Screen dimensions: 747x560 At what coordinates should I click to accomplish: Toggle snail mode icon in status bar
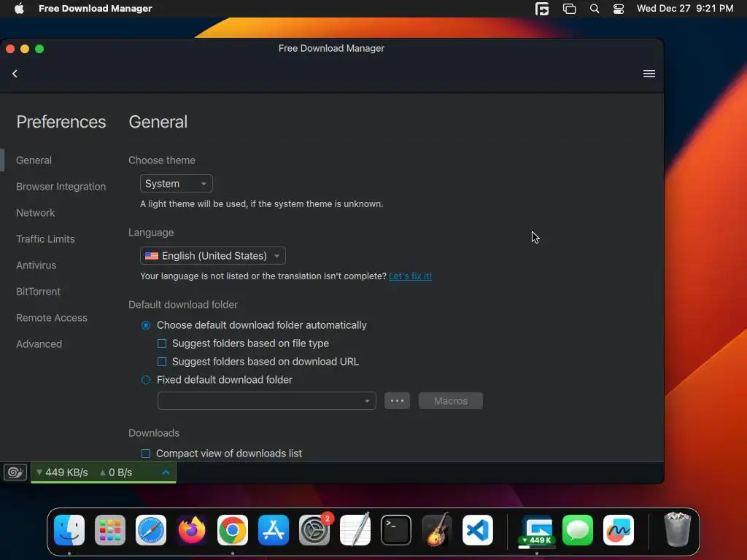(15, 472)
